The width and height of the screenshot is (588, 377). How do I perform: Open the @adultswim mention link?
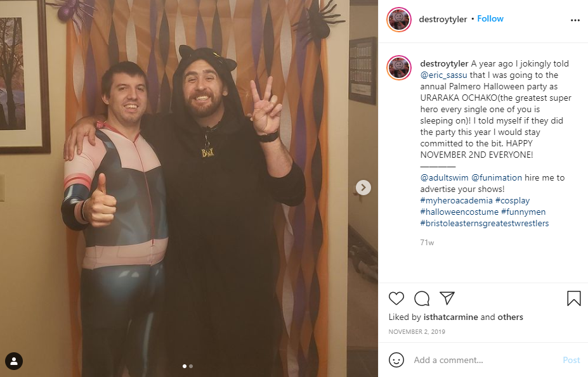(x=445, y=177)
